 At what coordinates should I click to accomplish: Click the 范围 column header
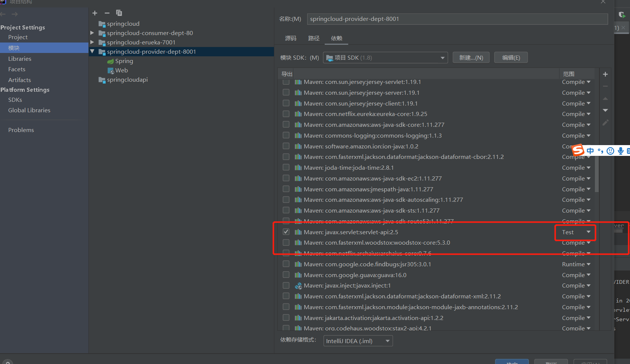[x=577, y=74]
